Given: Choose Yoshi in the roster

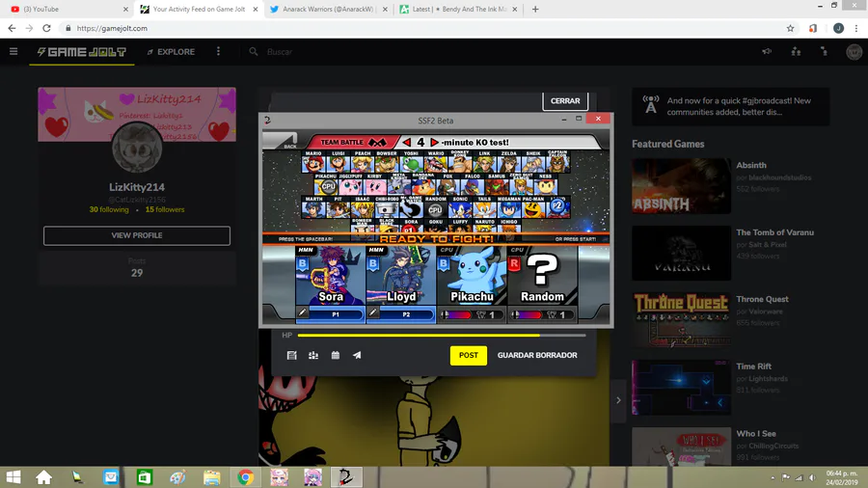Looking at the screenshot, I should point(411,164).
